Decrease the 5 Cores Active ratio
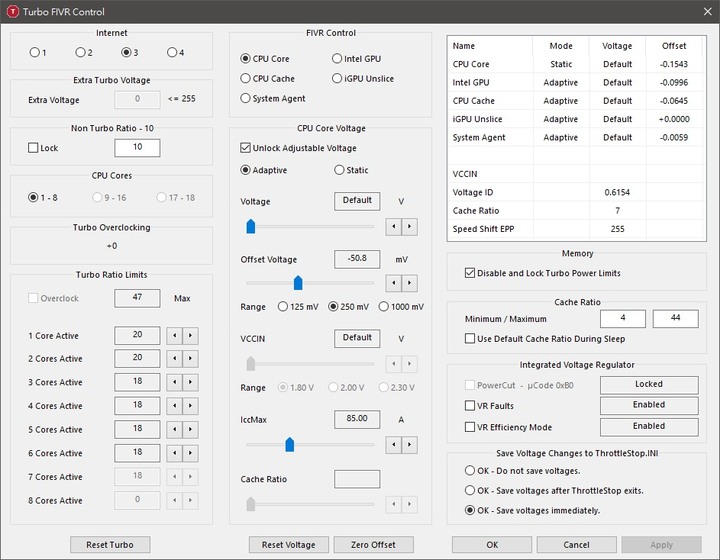This screenshot has width=720, height=560. click(175, 430)
